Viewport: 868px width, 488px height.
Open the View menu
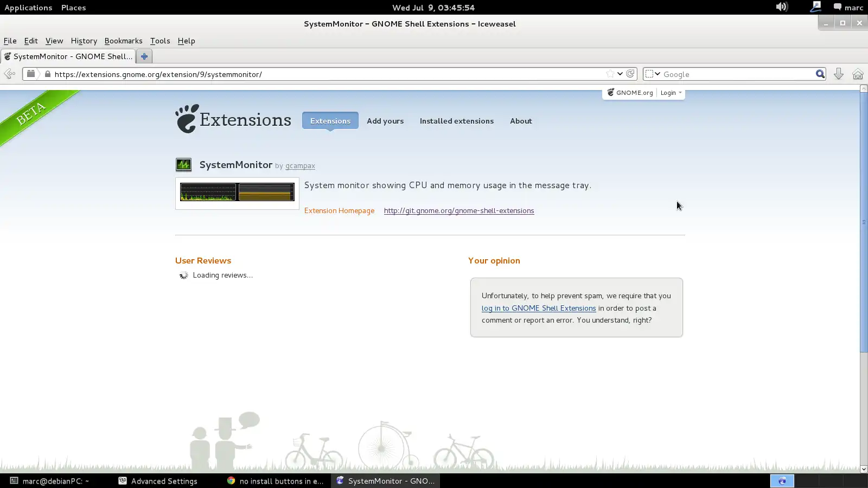click(x=54, y=41)
